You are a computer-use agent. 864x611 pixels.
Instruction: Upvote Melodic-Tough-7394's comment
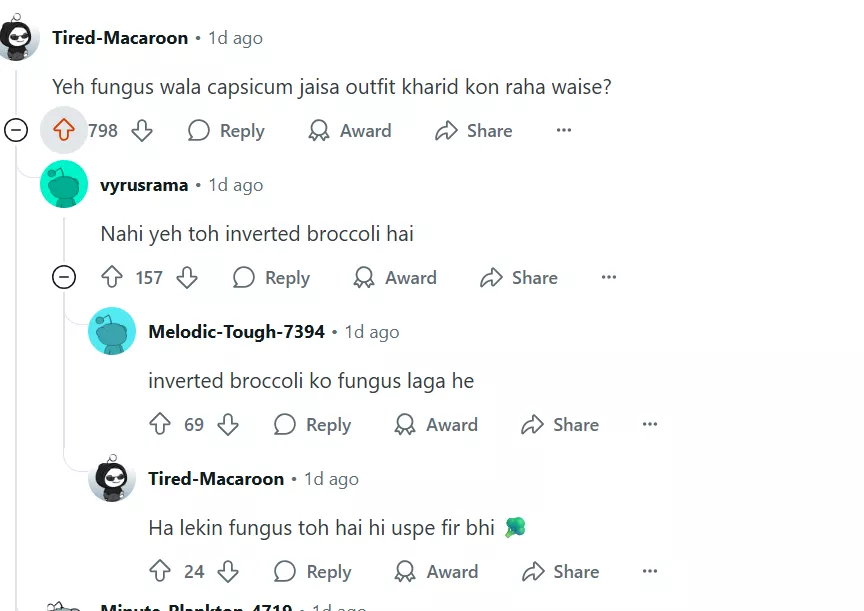(160, 425)
